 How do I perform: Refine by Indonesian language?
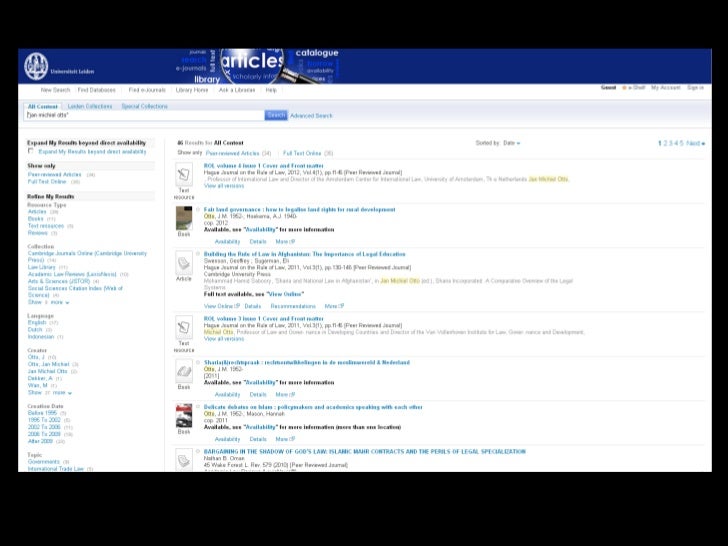[x=41, y=337]
